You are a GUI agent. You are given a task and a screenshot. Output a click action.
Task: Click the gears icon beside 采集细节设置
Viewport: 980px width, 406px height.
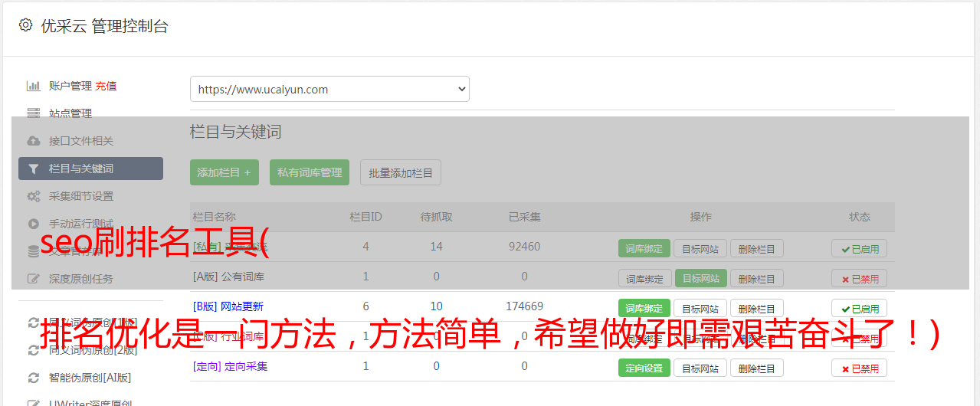34,196
